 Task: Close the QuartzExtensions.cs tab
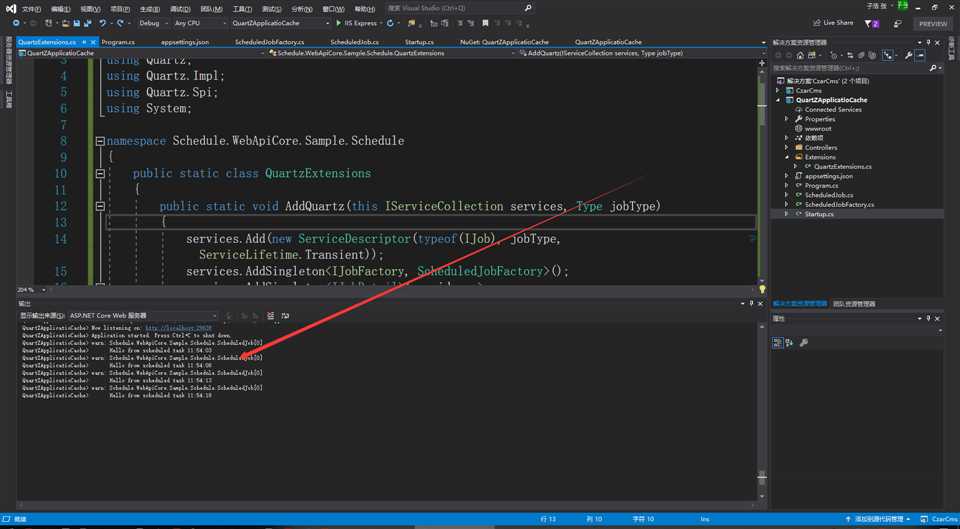pos(93,42)
